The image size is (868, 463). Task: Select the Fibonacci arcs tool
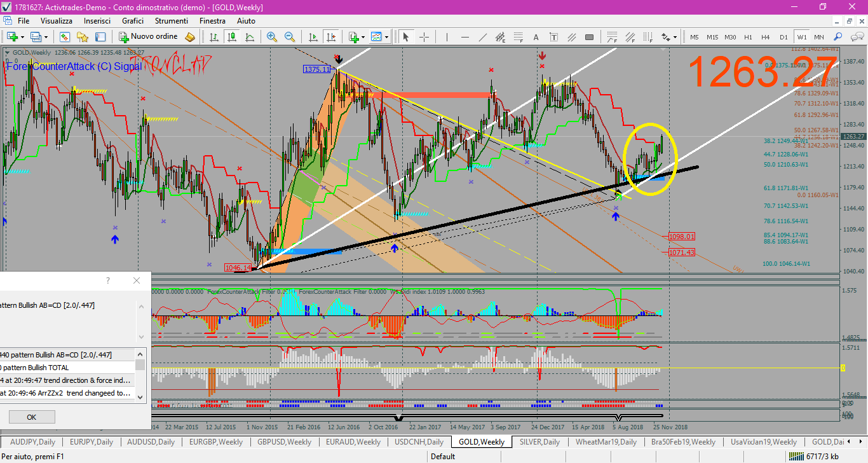click(x=611, y=37)
